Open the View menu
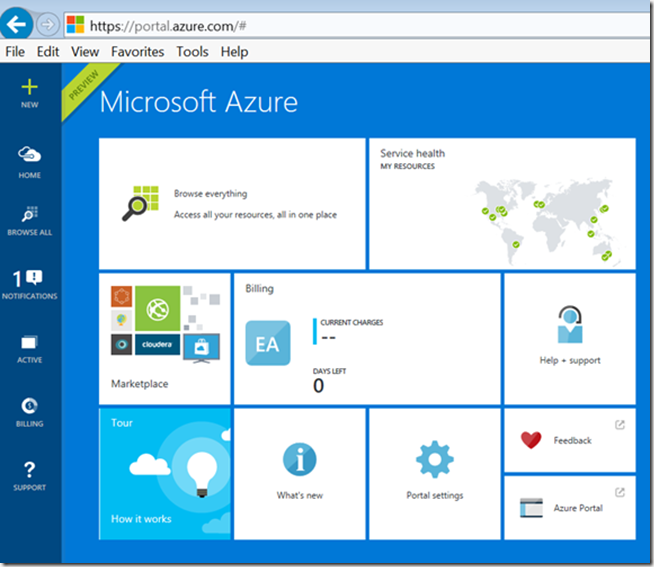 [85, 52]
